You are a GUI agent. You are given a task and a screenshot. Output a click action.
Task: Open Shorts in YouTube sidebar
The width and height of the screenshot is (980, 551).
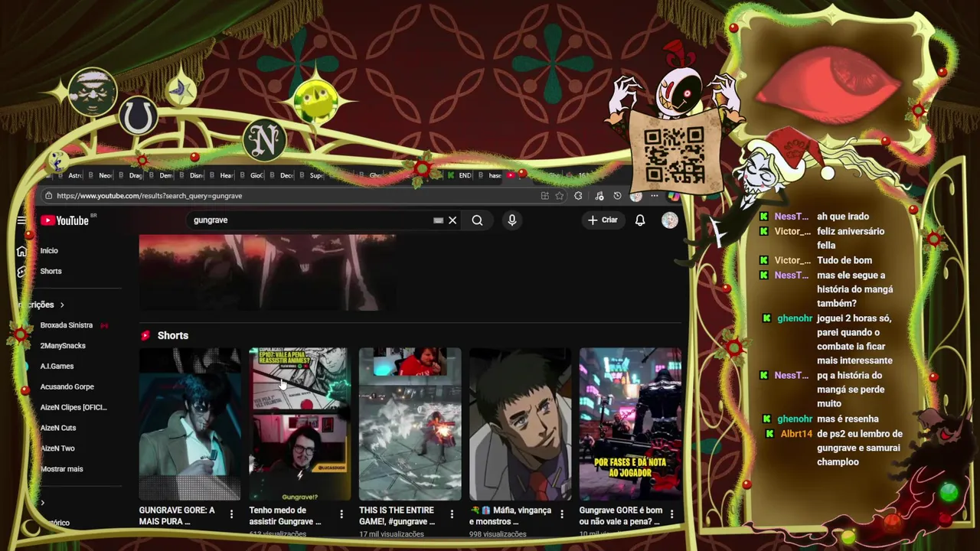point(51,272)
